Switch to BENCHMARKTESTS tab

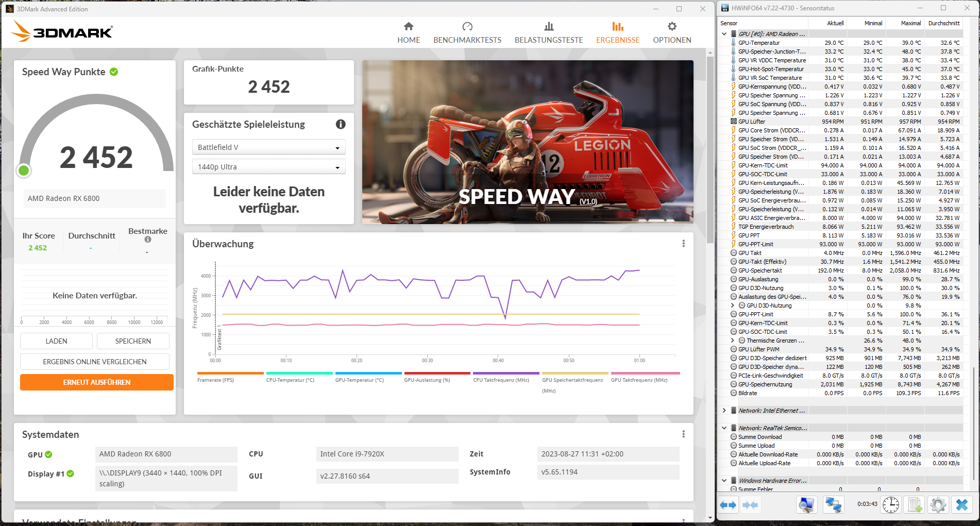pos(467,33)
